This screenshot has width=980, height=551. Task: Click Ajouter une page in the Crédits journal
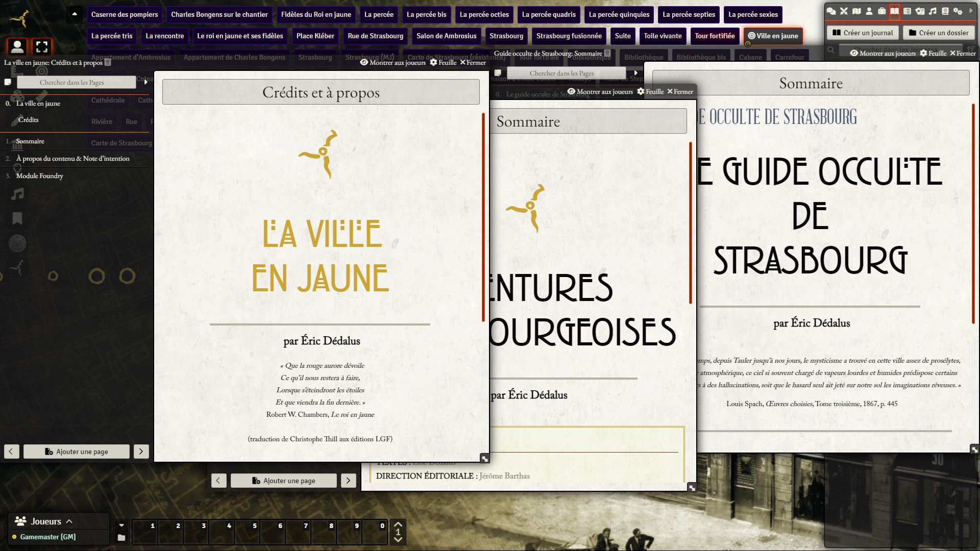(77, 452)
